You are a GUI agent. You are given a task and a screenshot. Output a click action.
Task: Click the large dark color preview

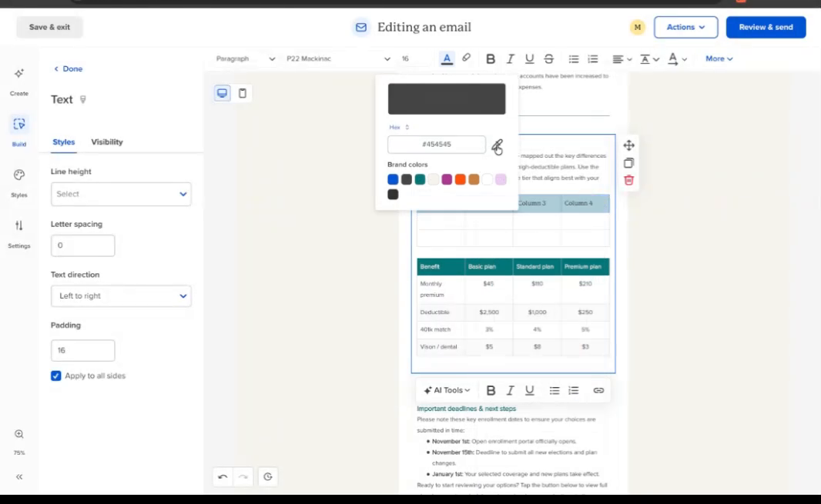click(x=447, y=99)
